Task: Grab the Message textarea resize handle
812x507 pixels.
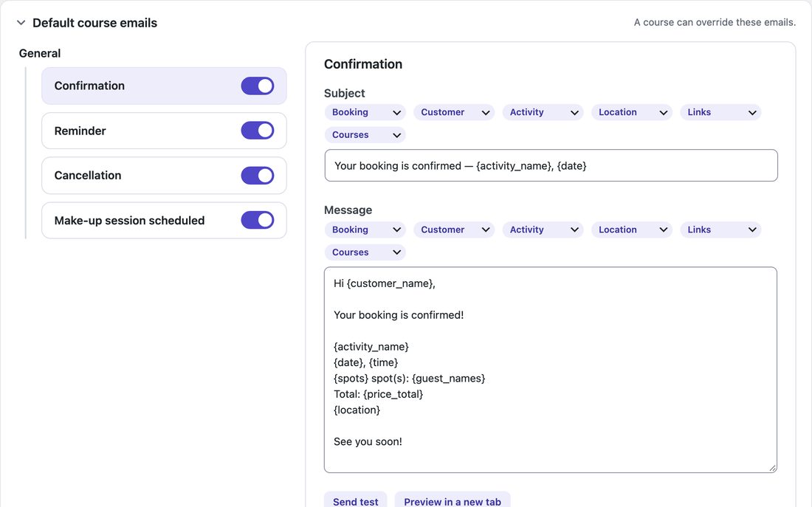Action: (772, 468)
